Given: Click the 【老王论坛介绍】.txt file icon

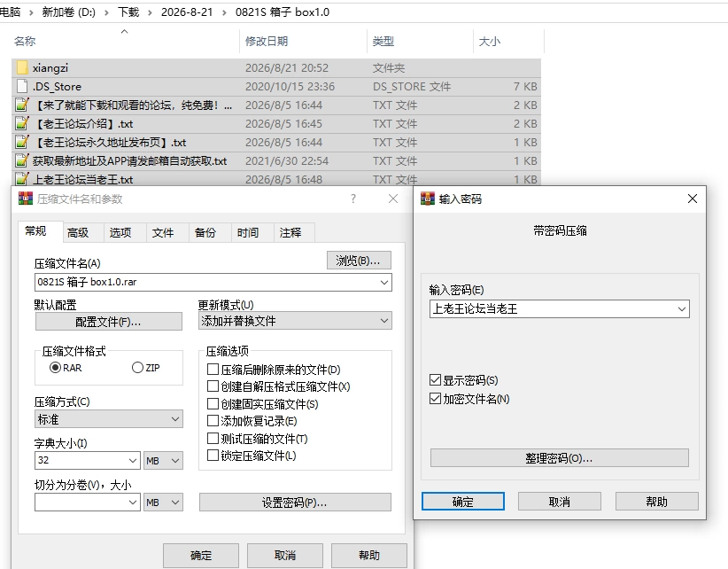Looking at the screenshot, I should tap(22, 123).
